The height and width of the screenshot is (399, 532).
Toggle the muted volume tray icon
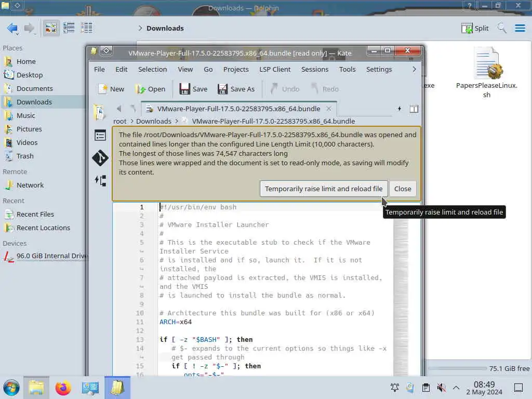pyautogui.click(x=441, y=388)
